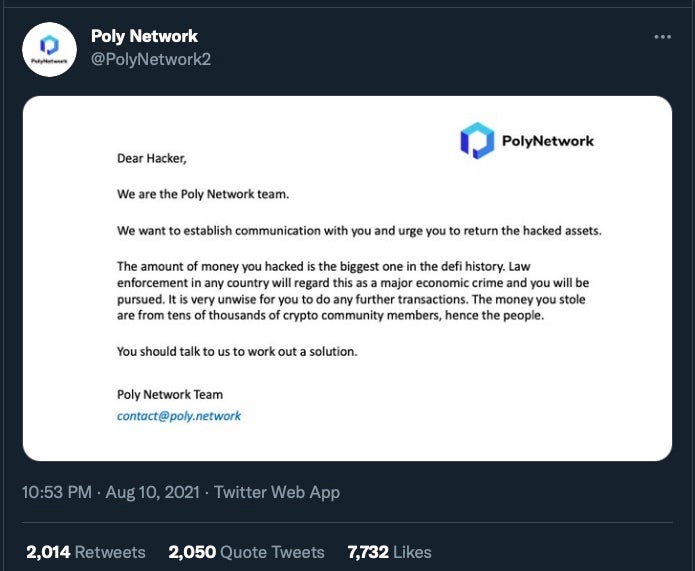Open the Poly Network profile avatar
695x571 pixels.
(x=49, y=48)
